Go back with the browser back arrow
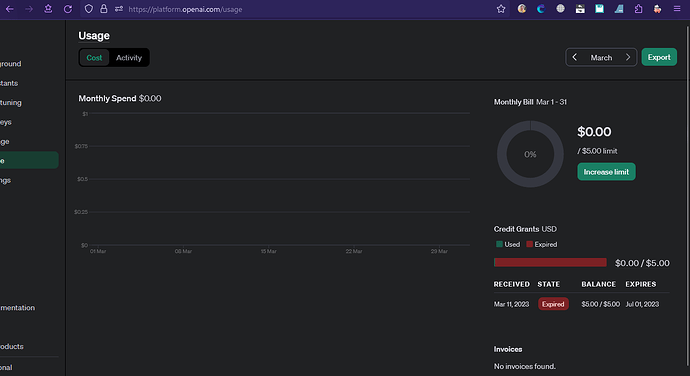The width and height of the screenshot is (690, 376). [9, 9]
